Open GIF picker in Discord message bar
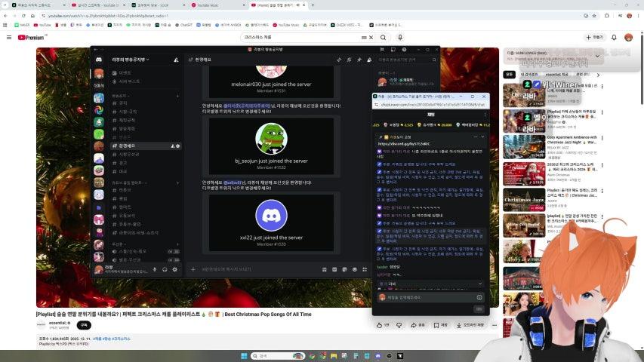The height and width of the screenshot is (362, 644). [334, 269]
